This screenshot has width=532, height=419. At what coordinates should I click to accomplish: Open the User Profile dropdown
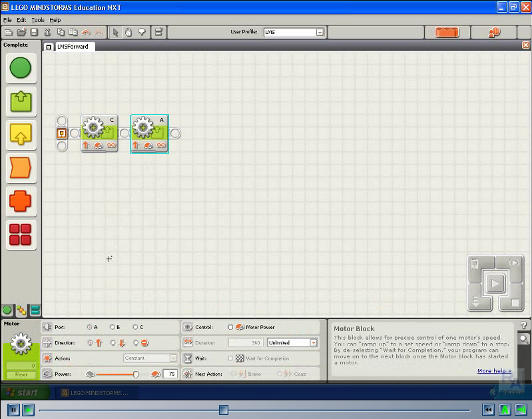click(x=320, y=32)
